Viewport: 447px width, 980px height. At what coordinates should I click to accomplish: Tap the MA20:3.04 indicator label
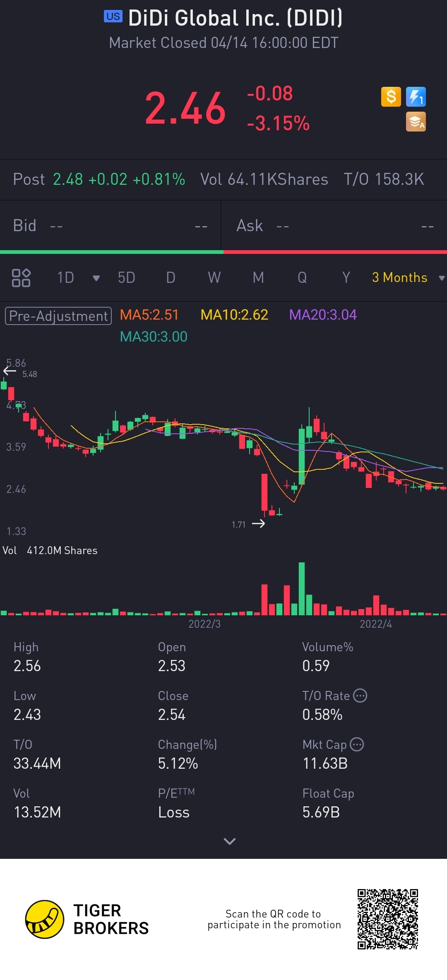[323, 315]
